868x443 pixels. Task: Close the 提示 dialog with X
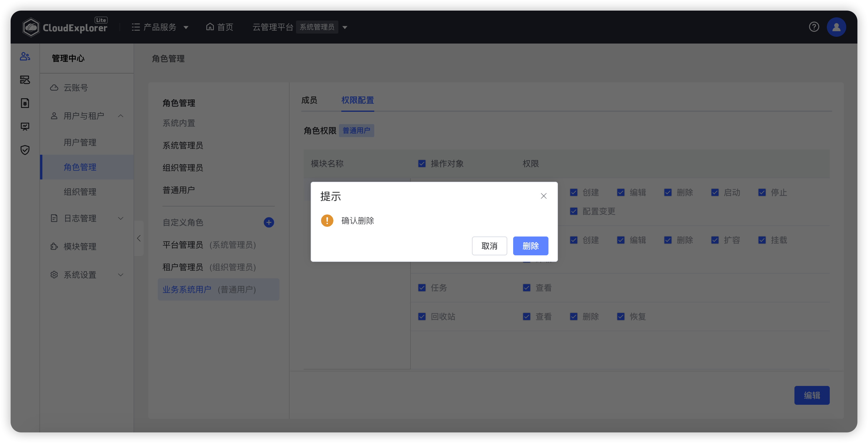tap(543, 196)
